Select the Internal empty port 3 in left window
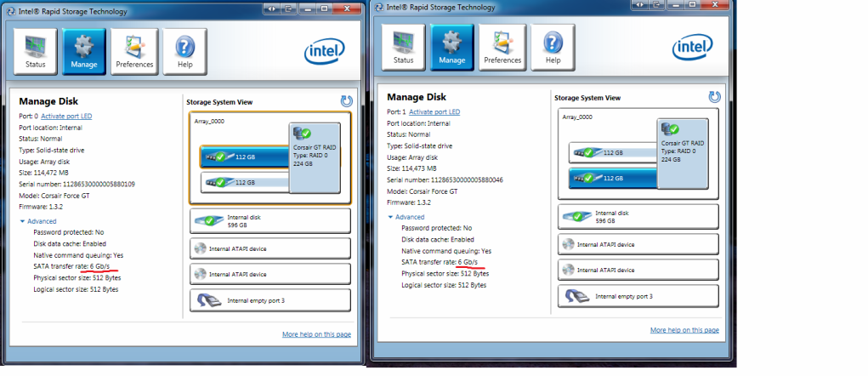The image size is (868, 376). (269, 300)
